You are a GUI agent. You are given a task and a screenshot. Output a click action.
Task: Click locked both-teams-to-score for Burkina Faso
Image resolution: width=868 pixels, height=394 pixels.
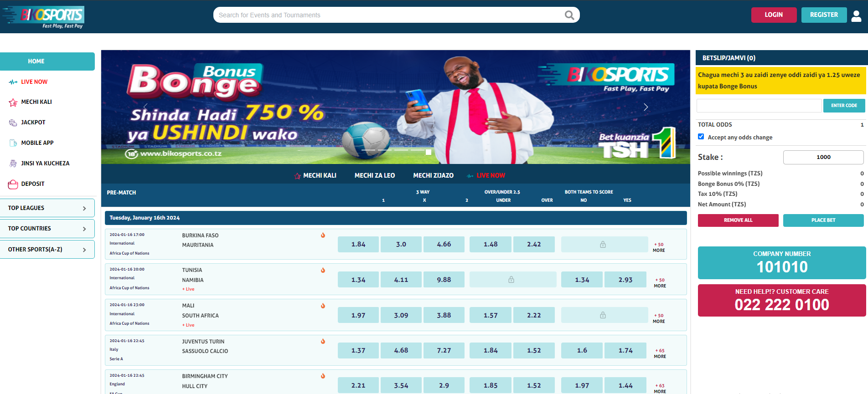coord(604,245)
